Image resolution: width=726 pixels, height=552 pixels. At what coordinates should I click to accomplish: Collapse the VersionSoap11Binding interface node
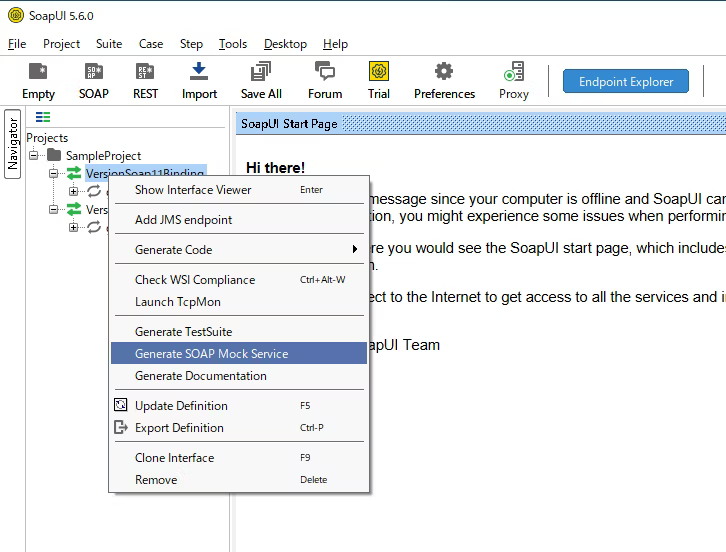click(x=54, y=174)
